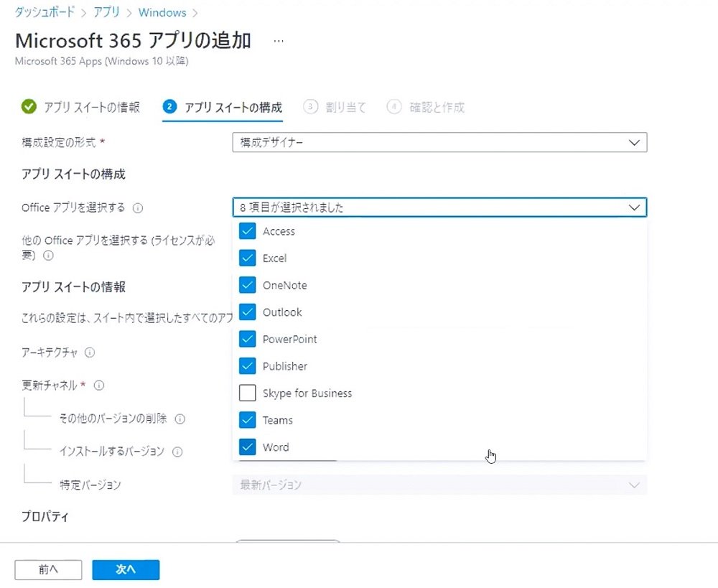The width and height of the screenshot is (718, 588).
Task: Open info icon for インストールするバージョン
Action: click(177, 452)
